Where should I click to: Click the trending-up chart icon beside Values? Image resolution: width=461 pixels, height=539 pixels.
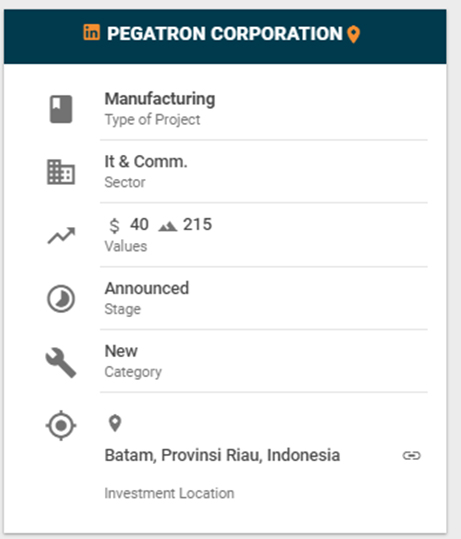point(61,235)
